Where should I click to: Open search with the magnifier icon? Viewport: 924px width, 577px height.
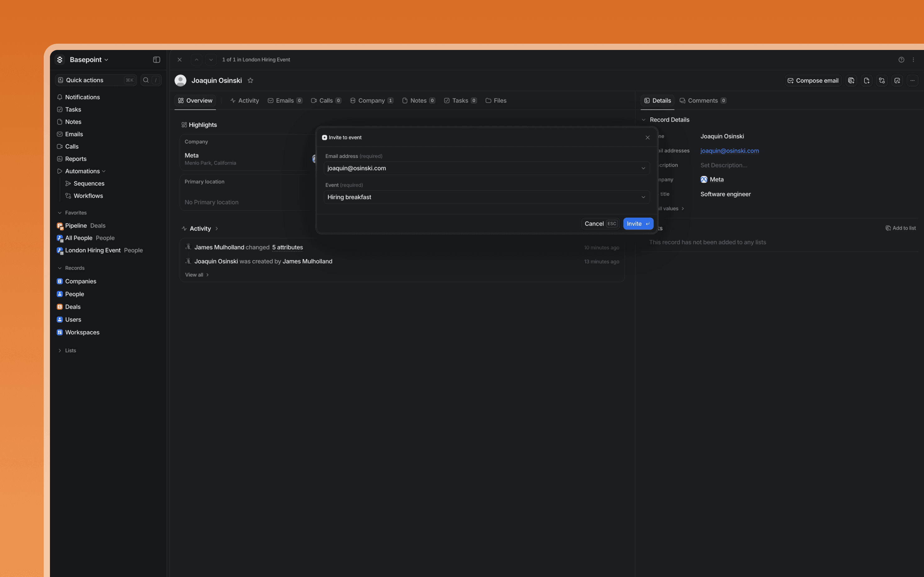click(146, 80)
